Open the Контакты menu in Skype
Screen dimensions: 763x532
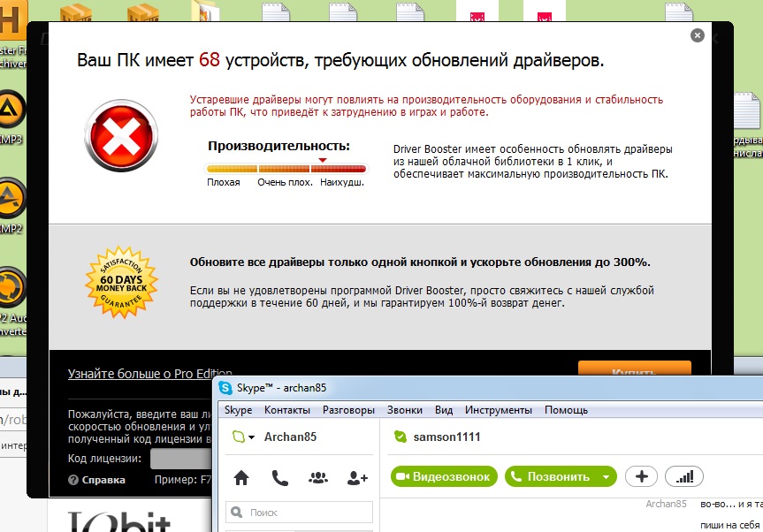tap(286, 410)
